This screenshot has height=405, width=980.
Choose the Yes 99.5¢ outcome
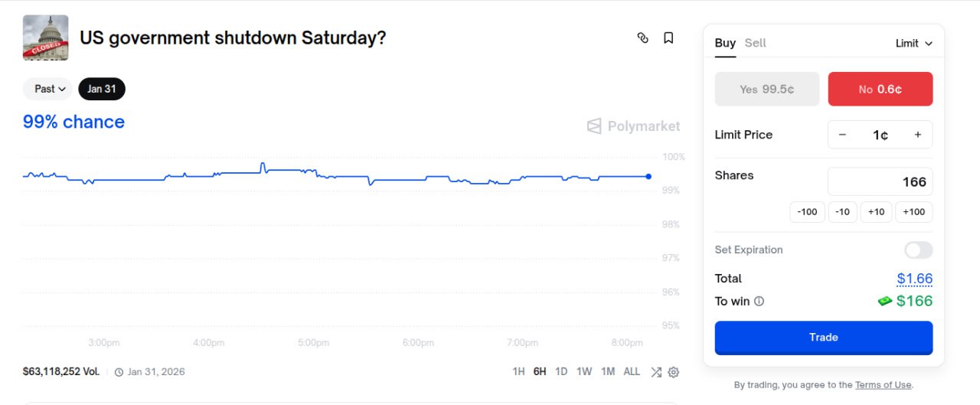[x=766, y=89]
